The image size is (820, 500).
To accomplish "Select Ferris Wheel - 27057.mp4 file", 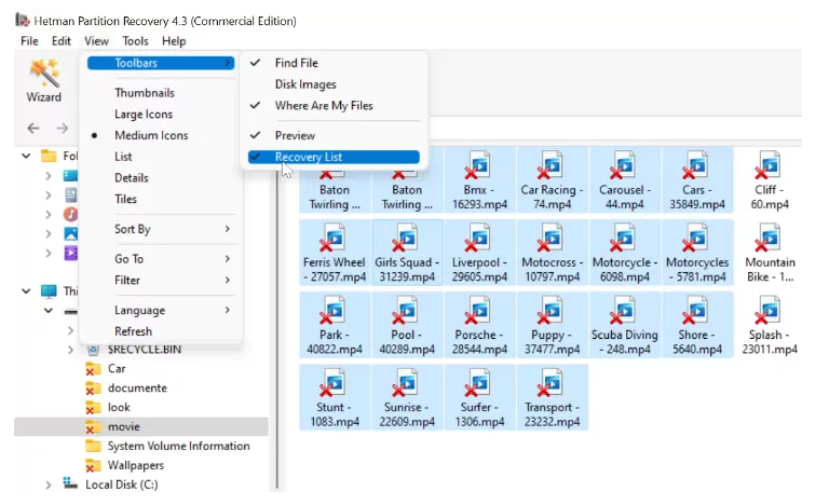I will click(x=334, y=253).
